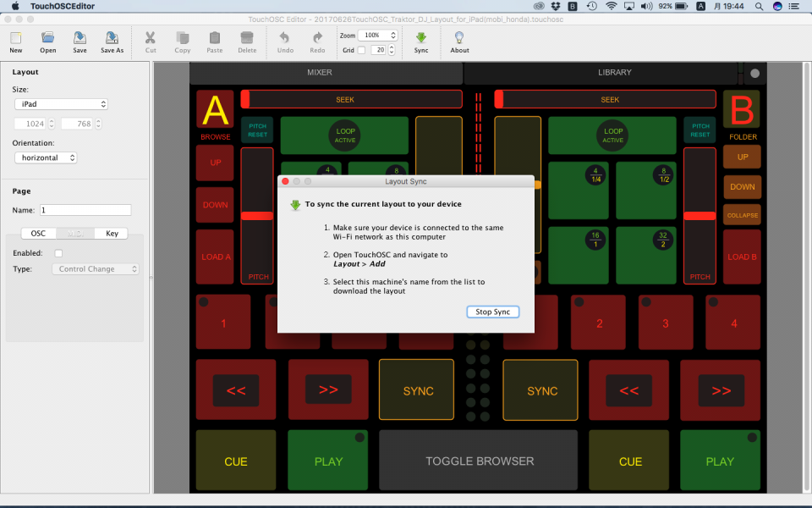Select the LOAD A button
This screenshot has width=812, height=508.
(215, 257)
